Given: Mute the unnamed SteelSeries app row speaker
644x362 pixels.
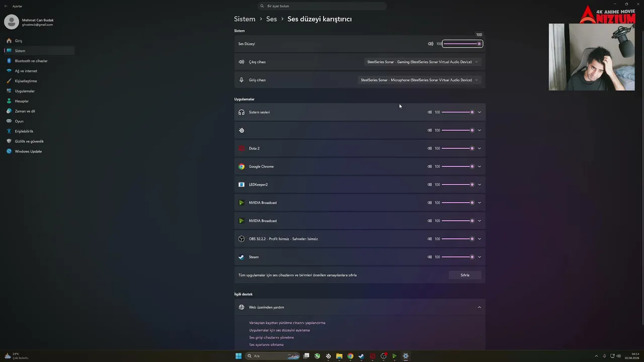Looking at the screenshot, I should click(x=430, y=130).
